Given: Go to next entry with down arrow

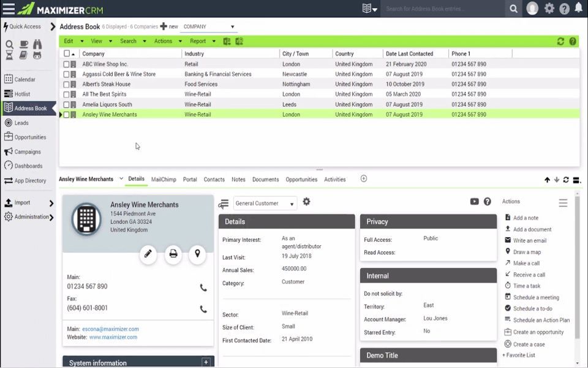Looking at the screenshot, I should [557, 180].
